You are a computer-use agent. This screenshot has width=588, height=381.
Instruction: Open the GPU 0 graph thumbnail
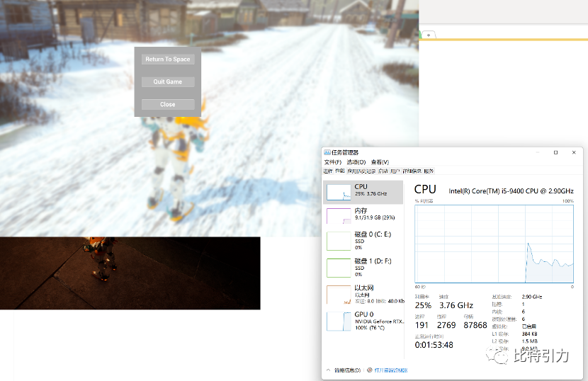click(339, 321)
